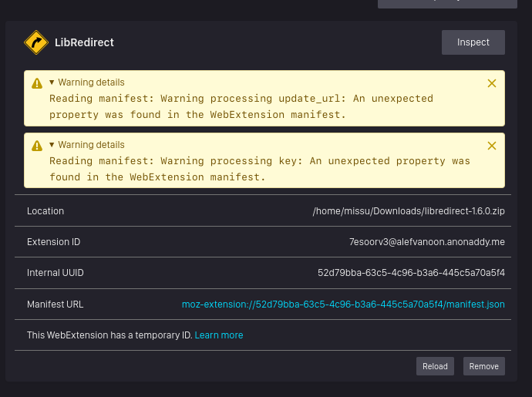Screen dimensions: 532x397
Task: Click the update_url warning message text
Action: click(241, 106)
